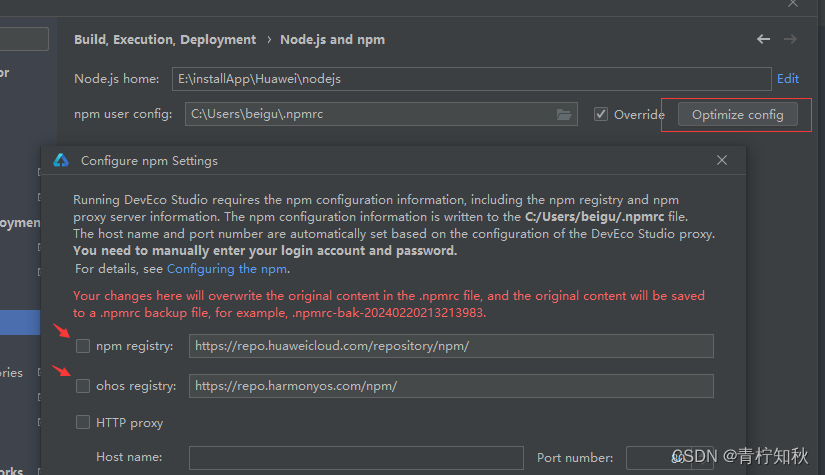Click the Edit link for Node.js home
The height and width of the screenshot is (475, 825).
tap(788, 78)
